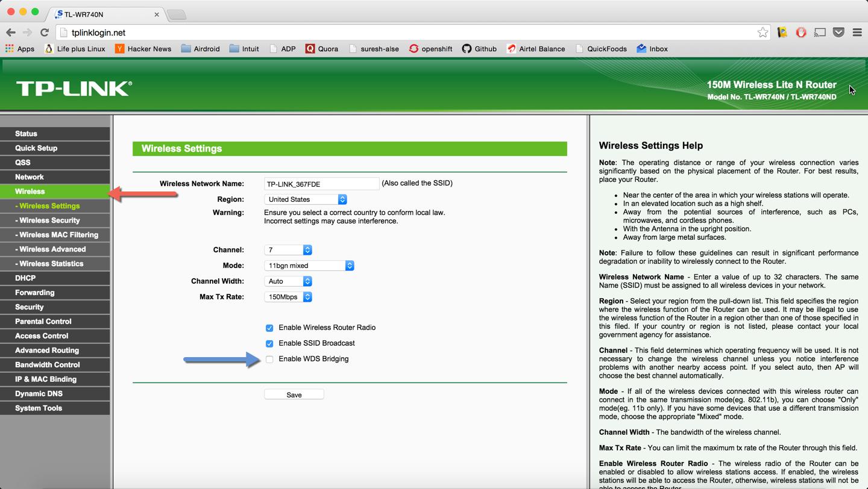Viewport: 868px width, 489px height.
Task: Open the Quora bookmark
Action: tap(322, 49)
